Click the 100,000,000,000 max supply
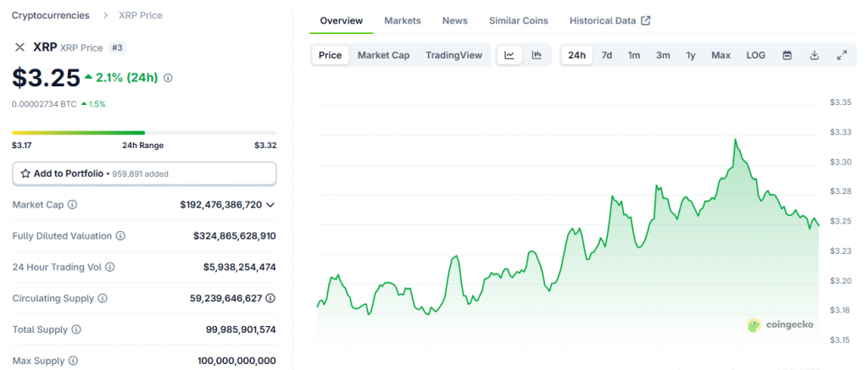Screen dimensions: 868x370 (x=237, y=362)
